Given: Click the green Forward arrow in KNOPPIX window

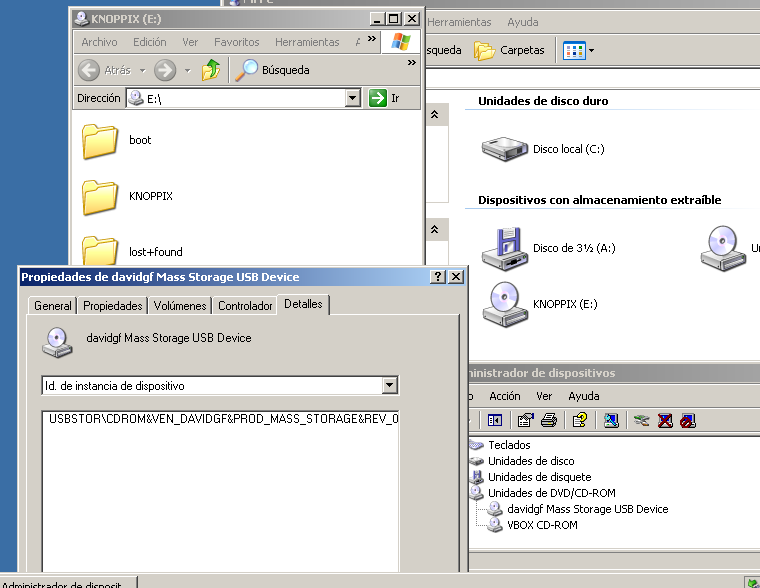Looking at the screenshot, I should [165, 70].
